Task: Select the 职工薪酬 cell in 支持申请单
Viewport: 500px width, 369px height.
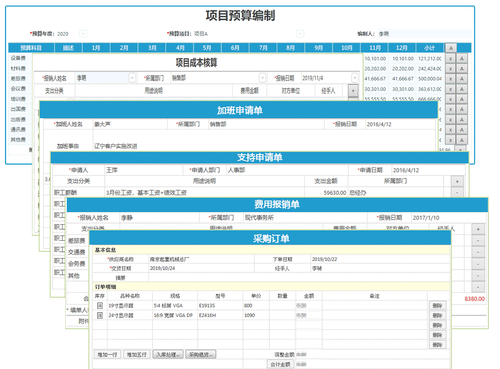Action: pos(79,193)
